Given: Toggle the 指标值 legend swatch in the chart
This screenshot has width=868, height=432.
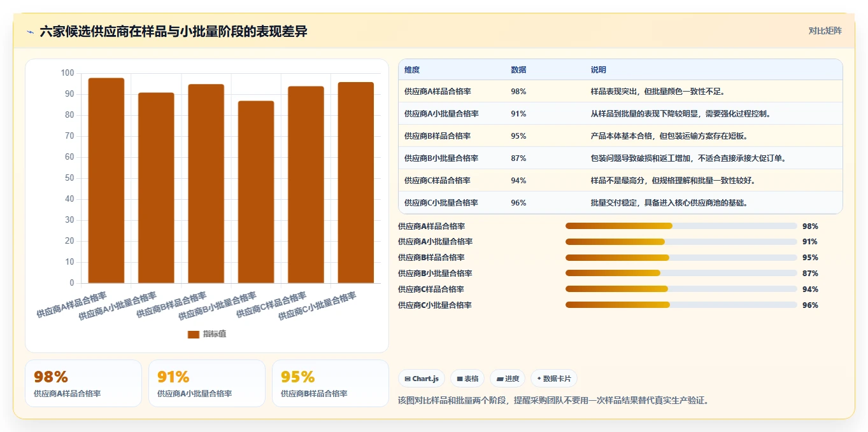Looking at the screenshot, I should (194, 335).
